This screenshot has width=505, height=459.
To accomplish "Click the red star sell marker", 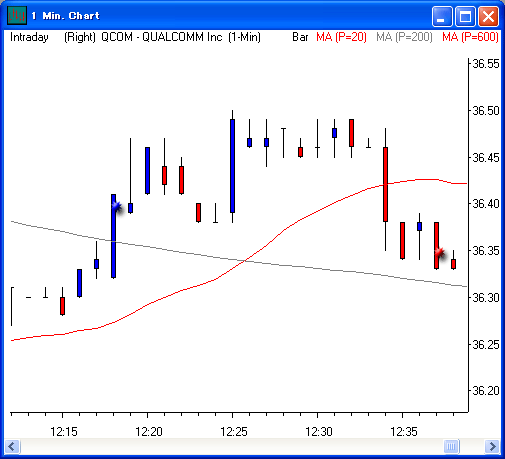I will point(440,253).
